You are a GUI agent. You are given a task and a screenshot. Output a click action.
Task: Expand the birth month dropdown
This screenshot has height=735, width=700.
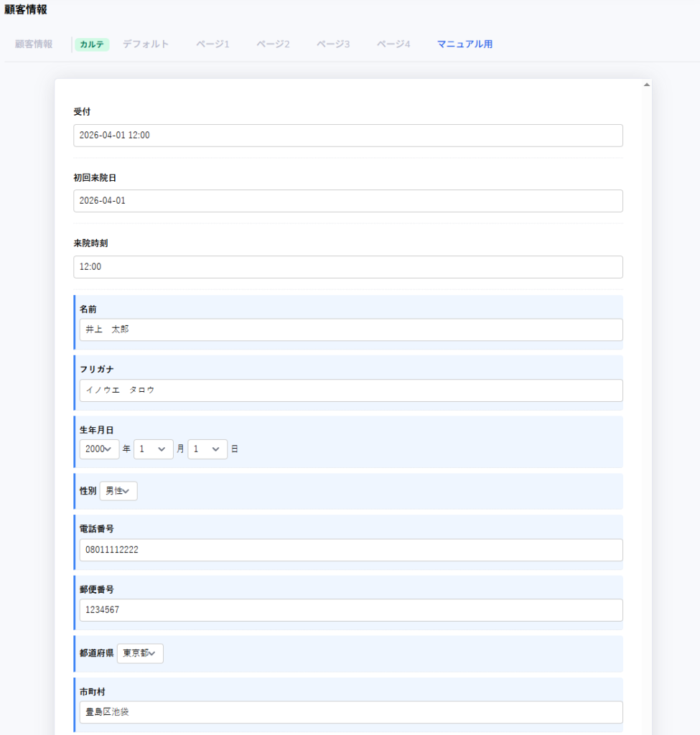pyautogui.click(x=153, y=449)
